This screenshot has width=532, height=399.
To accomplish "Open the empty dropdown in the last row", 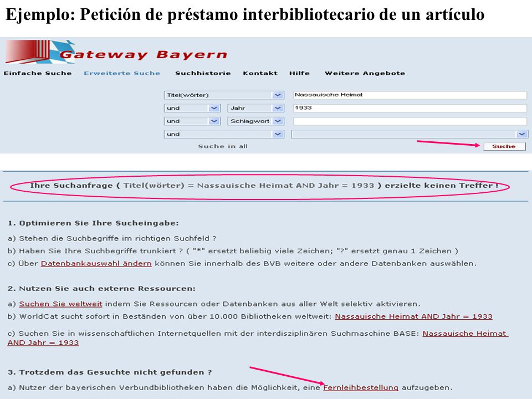I will 410,134.
